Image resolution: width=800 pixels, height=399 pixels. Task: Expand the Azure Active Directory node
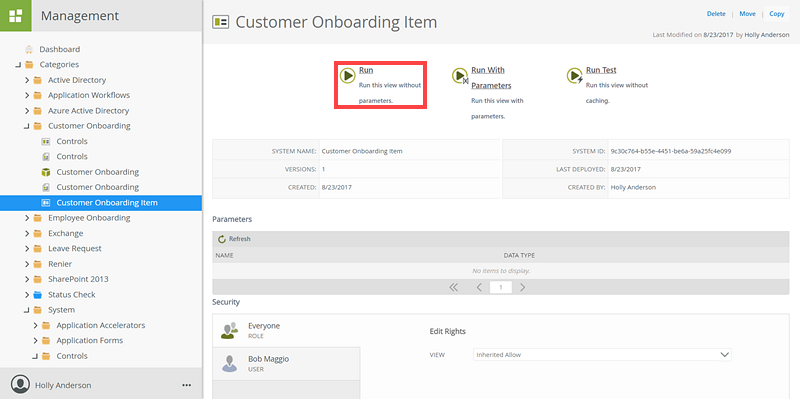click(x=27, y=111)
